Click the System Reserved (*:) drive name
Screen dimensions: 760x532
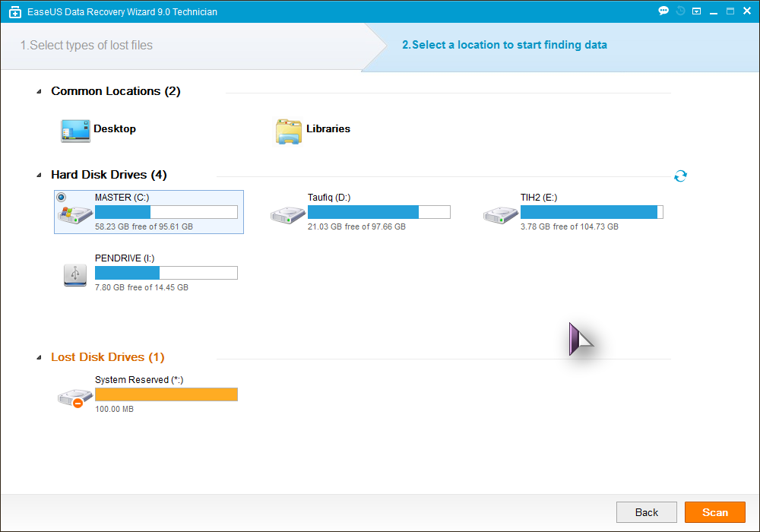pyautogui.click(x=139, y=380)
